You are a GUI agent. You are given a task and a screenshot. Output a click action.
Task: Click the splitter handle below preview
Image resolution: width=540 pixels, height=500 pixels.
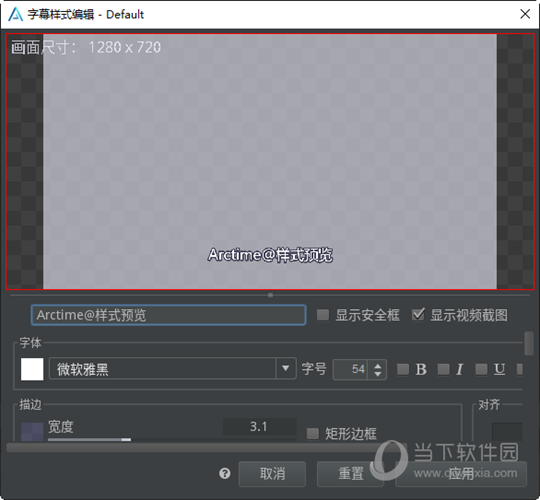(x=270, y=295)
